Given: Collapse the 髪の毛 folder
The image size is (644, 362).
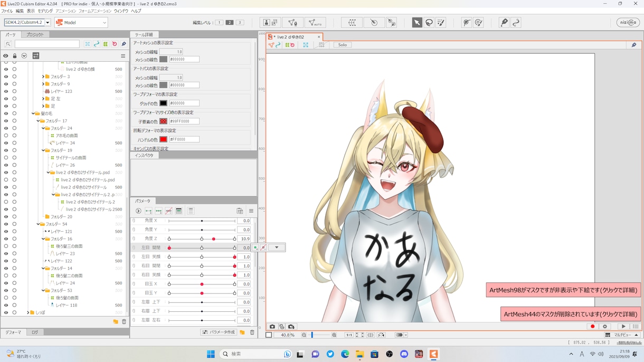Looking at the screenshot, I should pos(33,113).
